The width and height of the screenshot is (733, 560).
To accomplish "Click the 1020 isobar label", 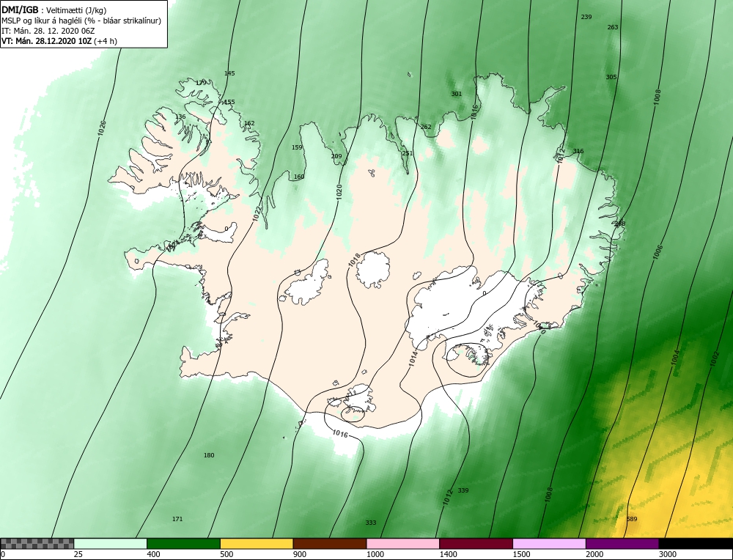I will 339,193.
